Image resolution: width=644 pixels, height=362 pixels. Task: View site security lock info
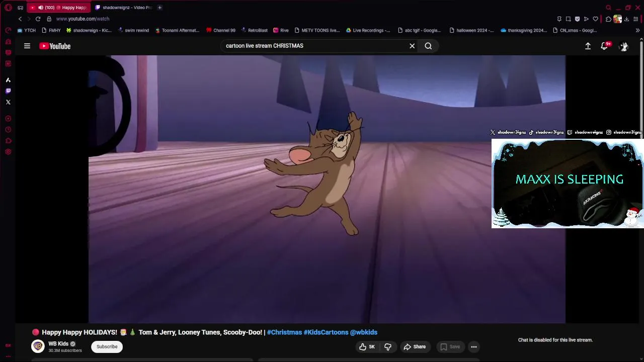tap(49, 19)
